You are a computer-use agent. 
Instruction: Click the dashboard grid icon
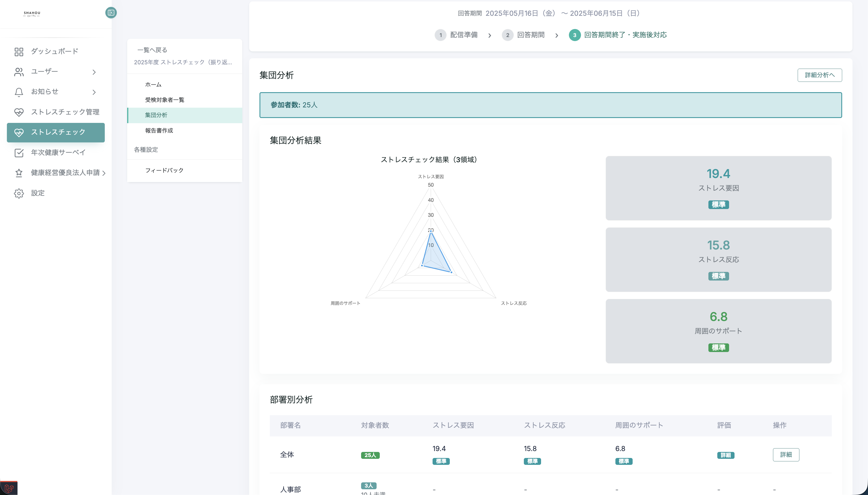(19, 52)
